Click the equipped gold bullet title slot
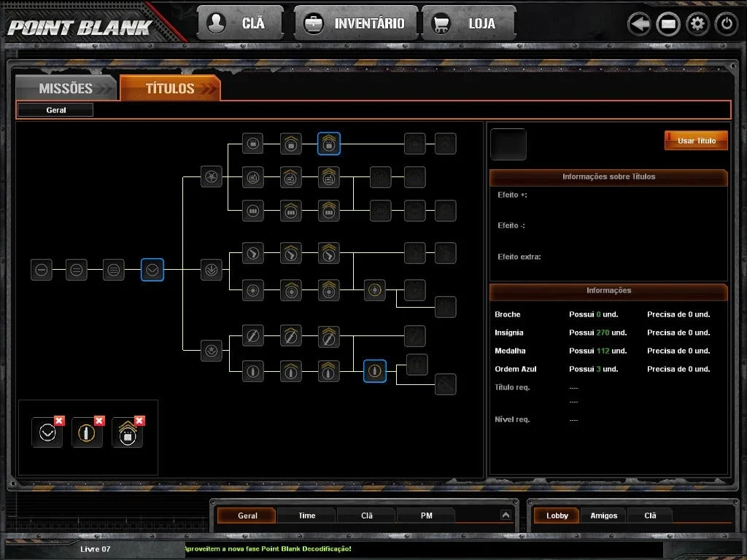Screen dimensions: 747x560 pyautogui.click(x=87, y=433)
